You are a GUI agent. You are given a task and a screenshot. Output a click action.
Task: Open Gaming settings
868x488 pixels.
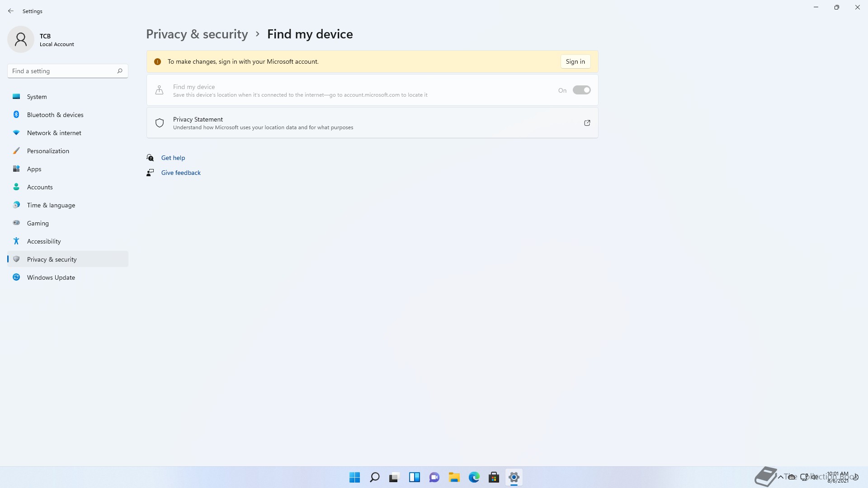pyautogui.click(x=68, y=223)
